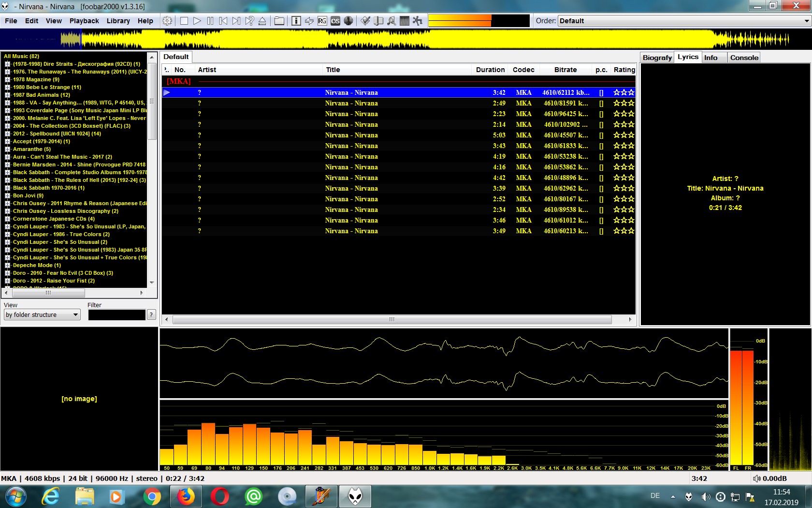Viewport: 812px width, 508px height.
Task: Expand the Bon Jovi (9) tree node
Action: [7, 195]
